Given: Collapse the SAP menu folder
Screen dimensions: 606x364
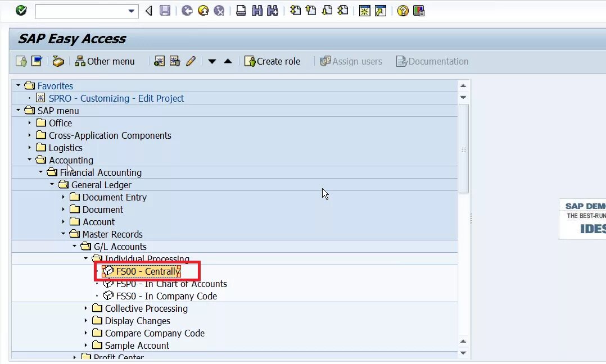Looking at the screenshot, I should [18, 110].
